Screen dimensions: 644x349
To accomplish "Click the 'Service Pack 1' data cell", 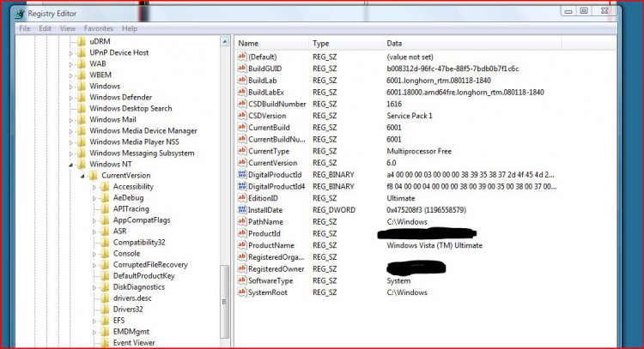I will click(x=410, y=116).
